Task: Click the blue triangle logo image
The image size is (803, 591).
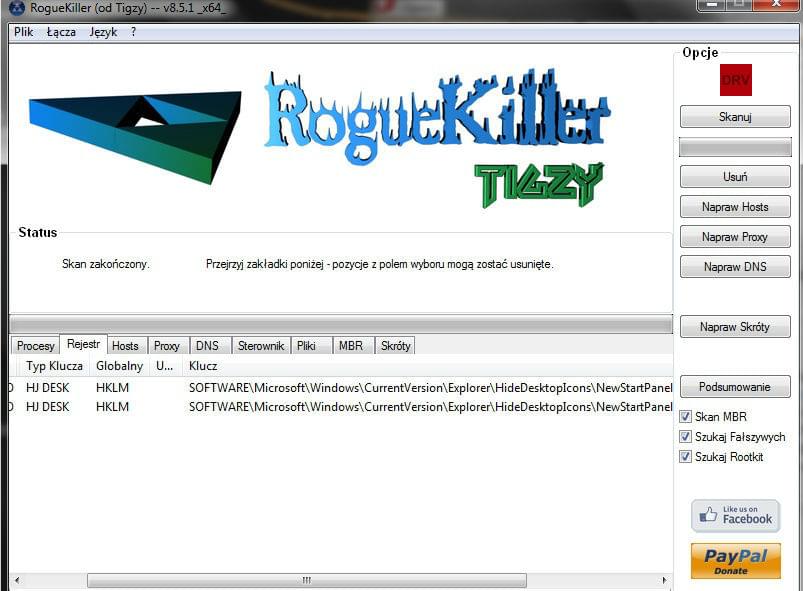Action: pos(135,136)
